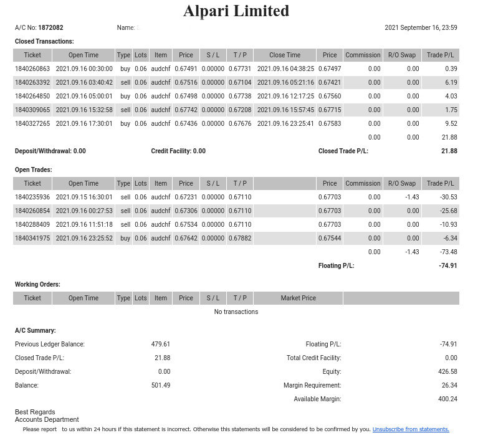The image size is (483, 448).
Task: Click open trade P/L value -6.34
Action: [x=450, y=238]
